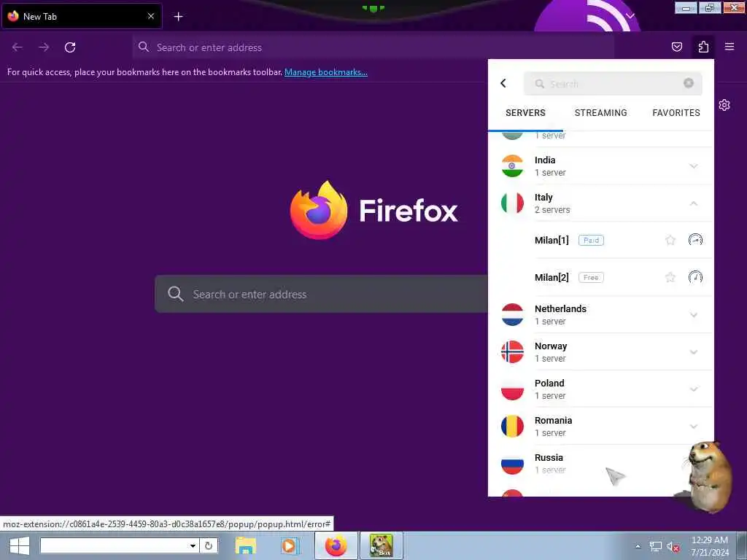747x560 pixels.
Task: Switch to the STREAMING tab
Action: tap(601, 113)
